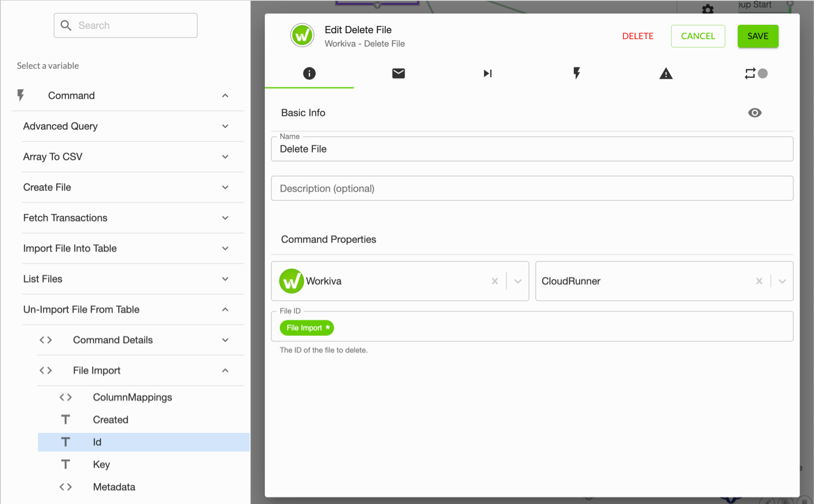814x504 pixels.
Task: Clear the CloudRunner selection
Action: (x=759, y=281)
